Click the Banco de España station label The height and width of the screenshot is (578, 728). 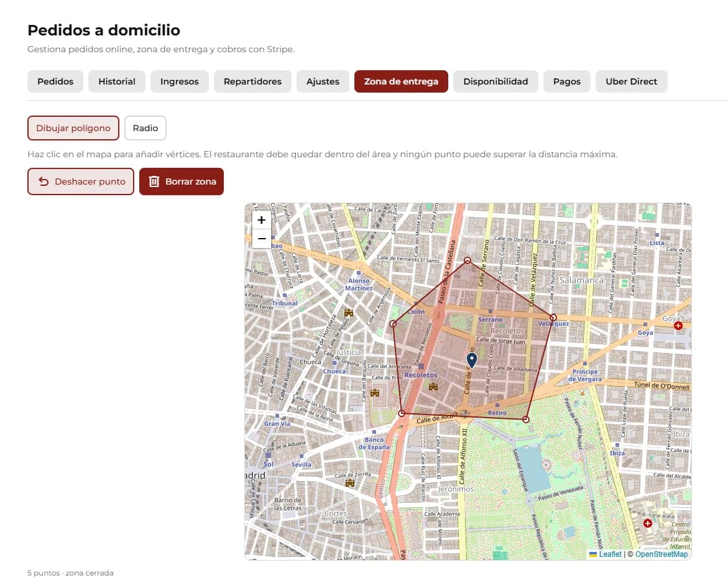click(x=374, y=443)
